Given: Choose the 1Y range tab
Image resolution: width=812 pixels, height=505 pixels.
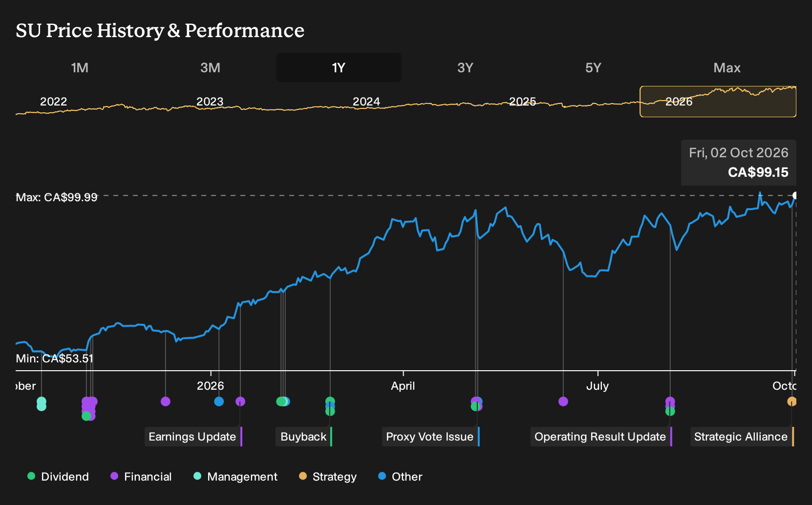Looking at the screenshot, I should [339, 67].
